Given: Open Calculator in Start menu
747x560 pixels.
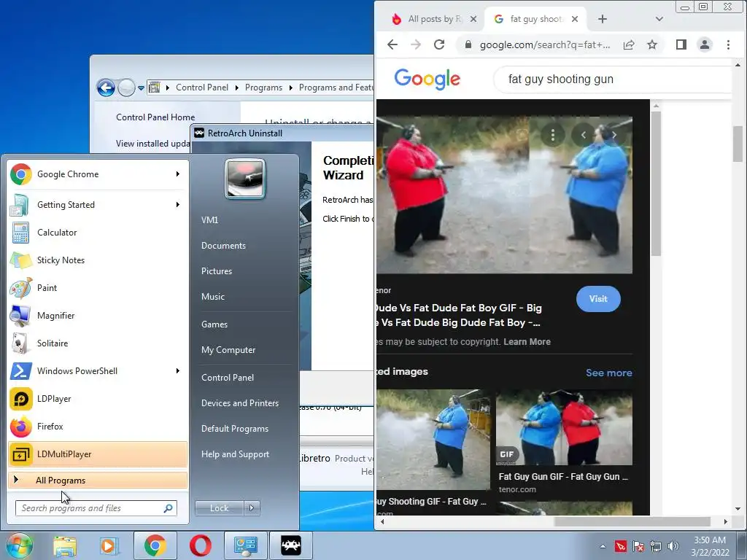Looking at the screenshot, I should click(98, 233).
